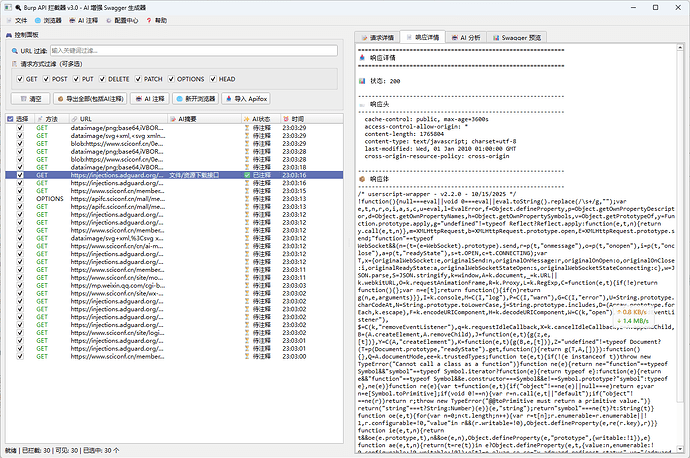Click the URL 过滤 keyword input field

point(194,51)
